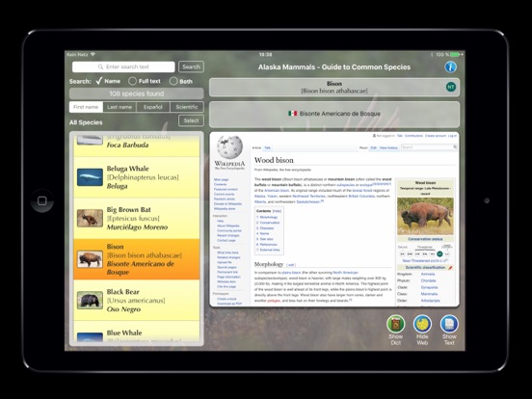Open the blue info icon
This screenshot has width=532, height=399.
pos(450,66)
